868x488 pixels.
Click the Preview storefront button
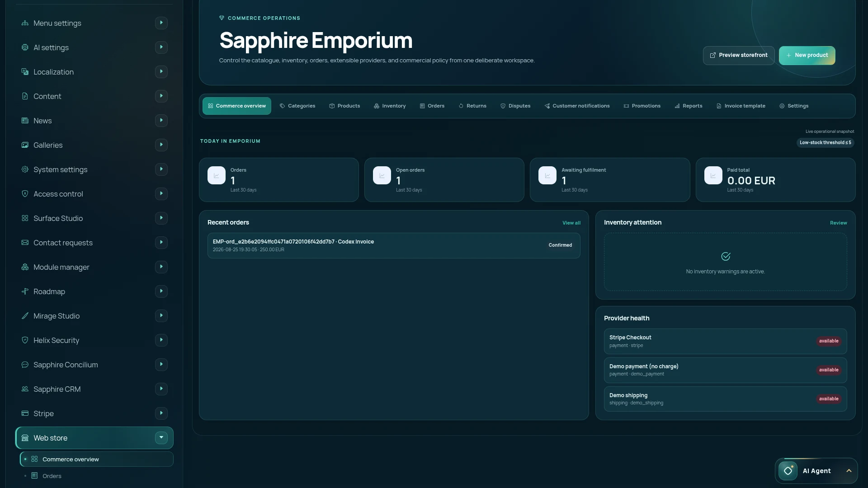[739, 56]
